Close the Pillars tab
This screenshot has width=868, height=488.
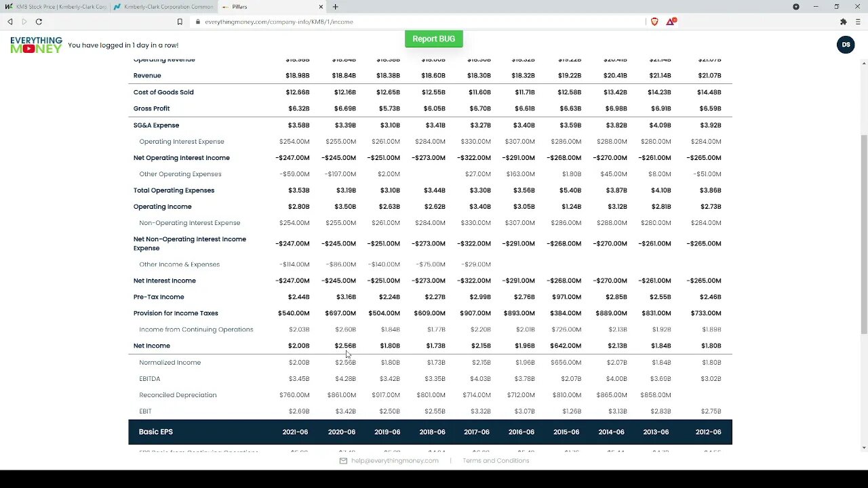point(321,7)
